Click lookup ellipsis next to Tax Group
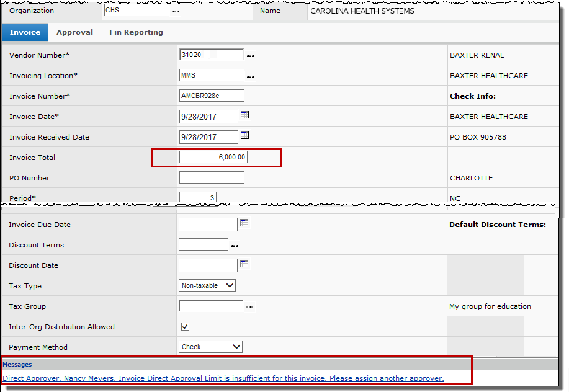The width and height of the screenshot is (569, 392). 250,307
